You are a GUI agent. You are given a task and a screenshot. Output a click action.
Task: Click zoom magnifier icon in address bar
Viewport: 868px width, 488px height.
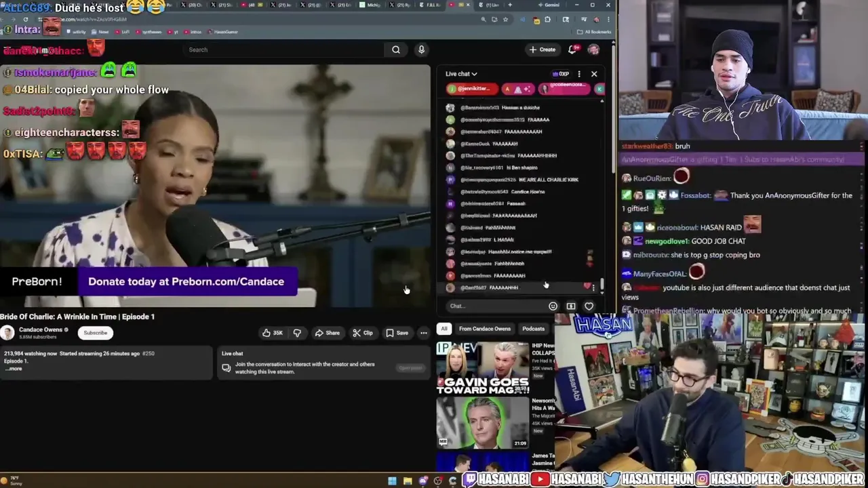pos(484,20)
